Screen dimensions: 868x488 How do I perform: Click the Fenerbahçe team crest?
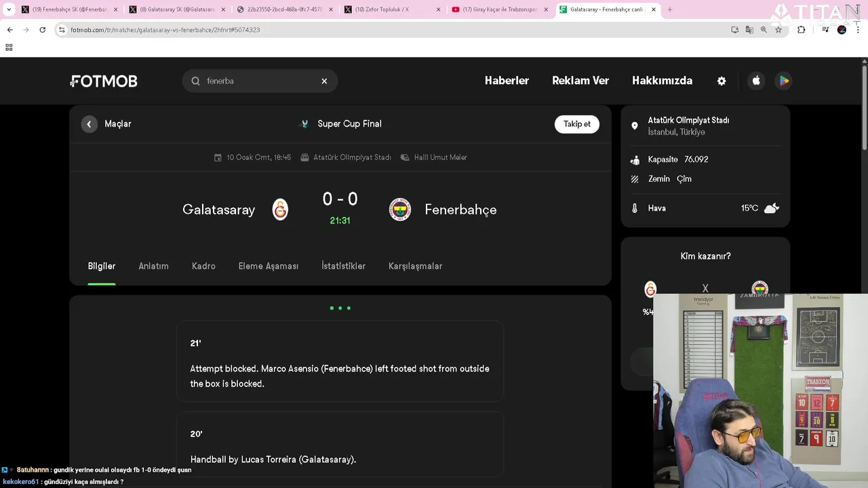point(400,209)
